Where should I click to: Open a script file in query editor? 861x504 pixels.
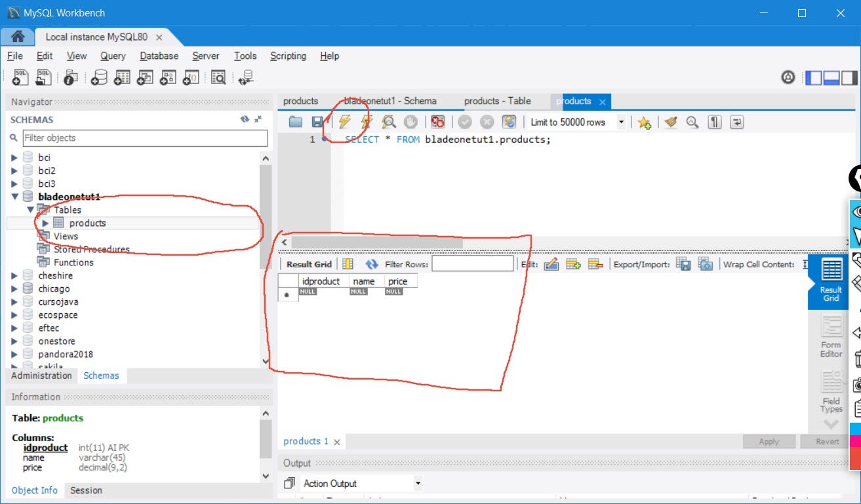click(x=296, y=122)
